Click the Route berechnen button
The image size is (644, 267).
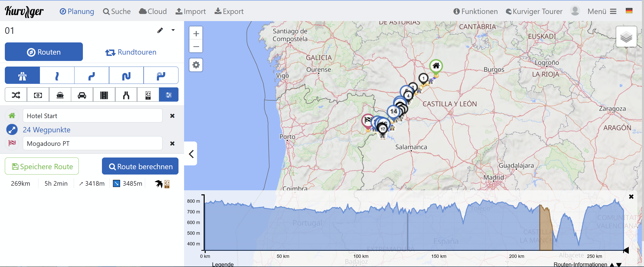pyautogui.click(x=140, y=166)
